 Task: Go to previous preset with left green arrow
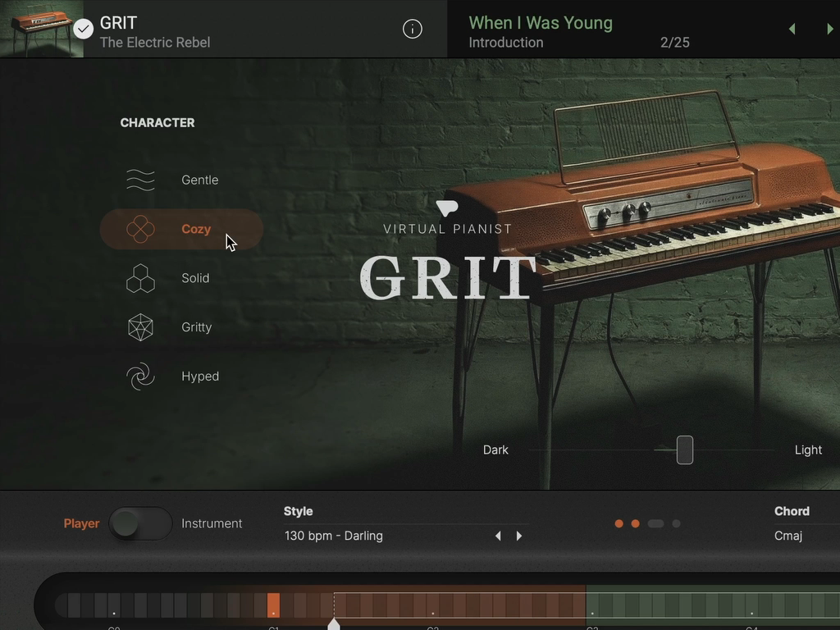coord(792,29)
